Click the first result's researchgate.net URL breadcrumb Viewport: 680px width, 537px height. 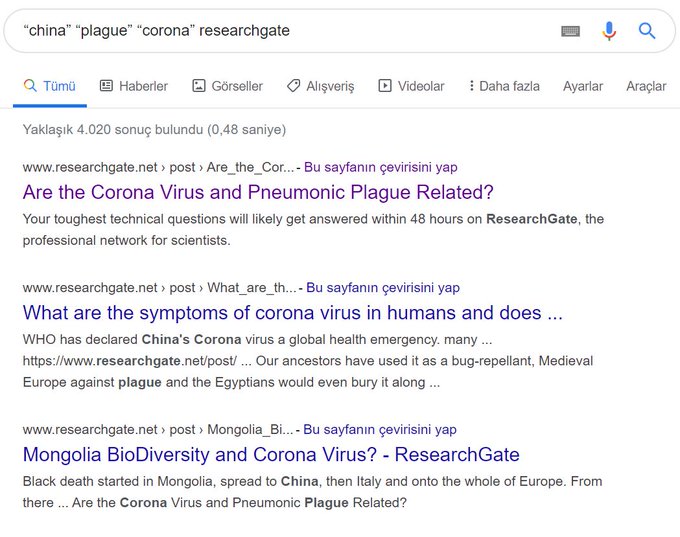158,167
